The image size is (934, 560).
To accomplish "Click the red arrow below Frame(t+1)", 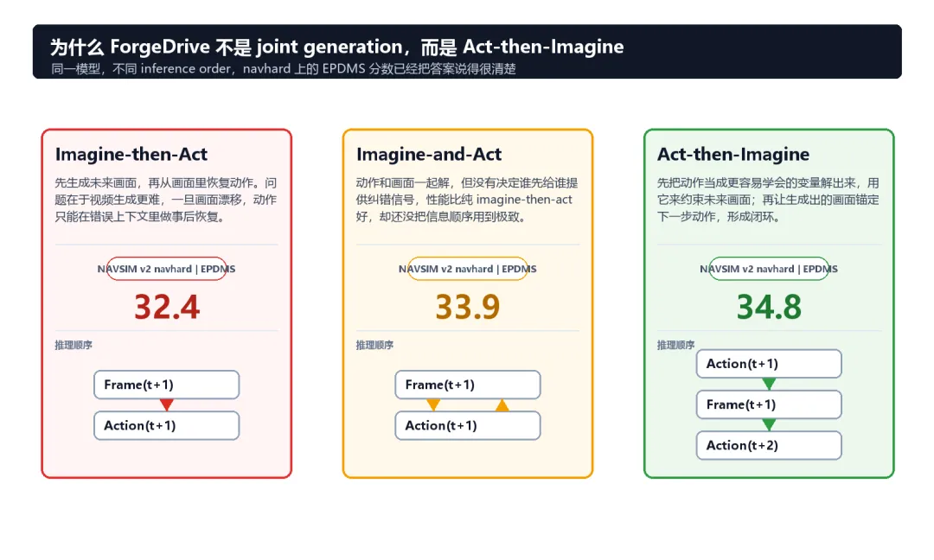I will tap(167, 404).
